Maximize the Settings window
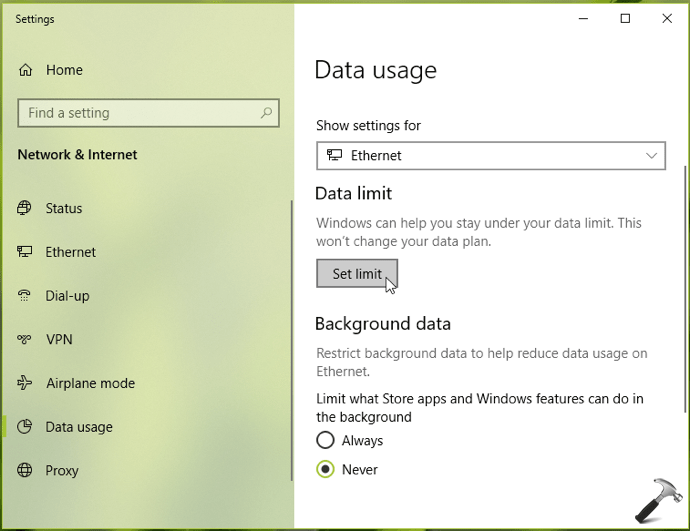690x531 pixels. tap(625, 18)
